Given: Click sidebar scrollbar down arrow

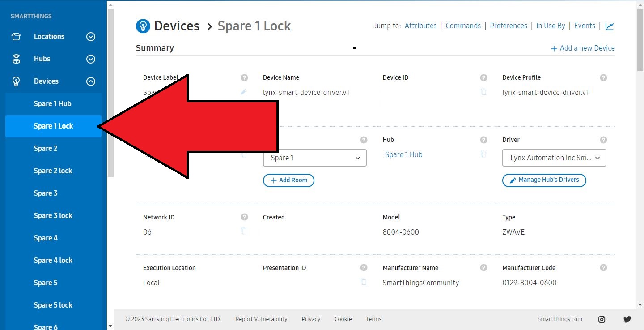Looking at the screenshot, I should (x=110, y=326).
